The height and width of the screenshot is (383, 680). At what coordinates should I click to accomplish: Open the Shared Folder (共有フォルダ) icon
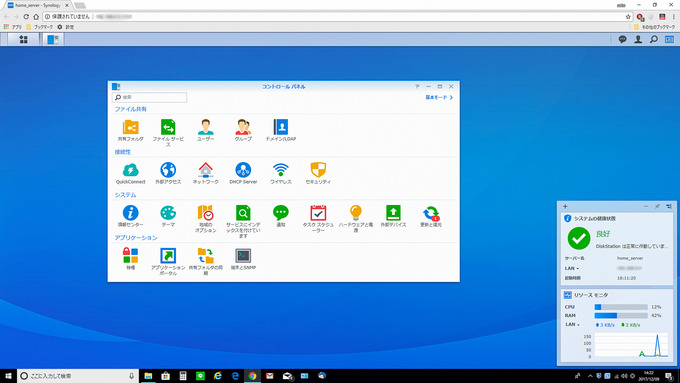[131, 127]
